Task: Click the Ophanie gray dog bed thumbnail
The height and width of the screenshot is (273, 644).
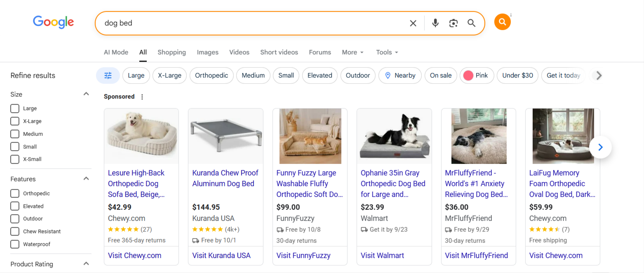Action: tap(394, 136)
